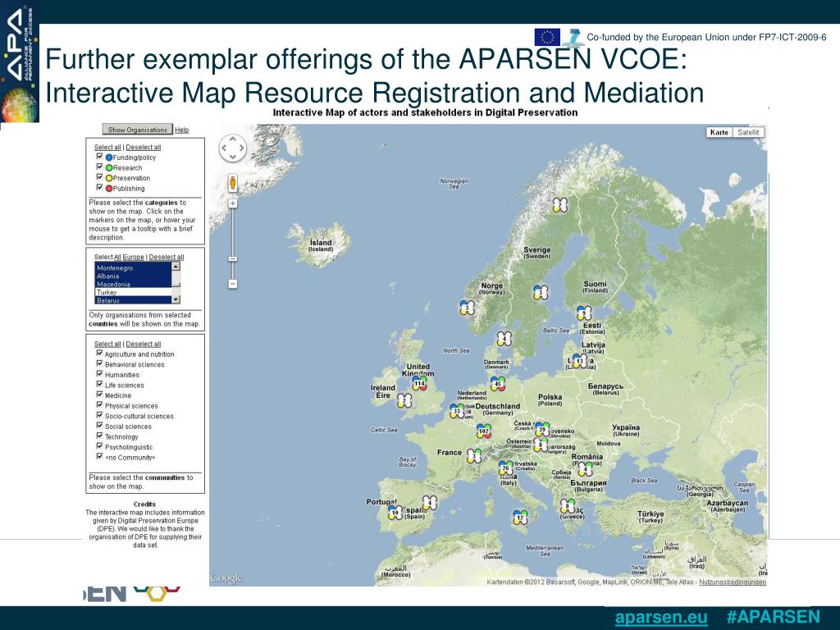Click the Italy marker labeled 26
Screen dimensions: 840x630
pos(505,468)
